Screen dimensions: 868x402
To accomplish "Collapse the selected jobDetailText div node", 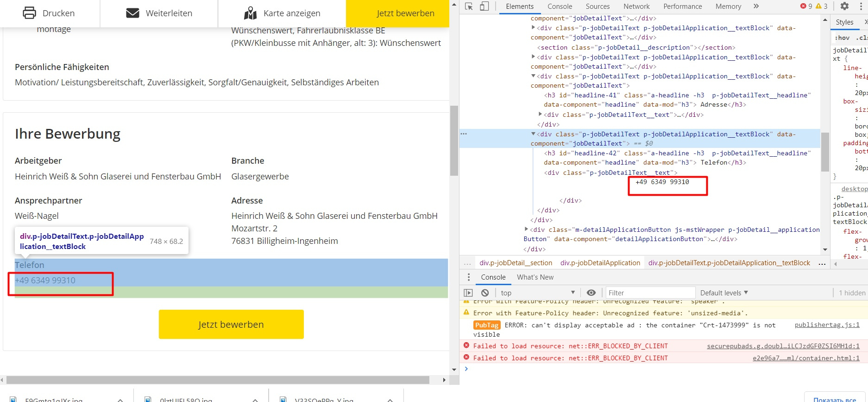I will [533, 134].
